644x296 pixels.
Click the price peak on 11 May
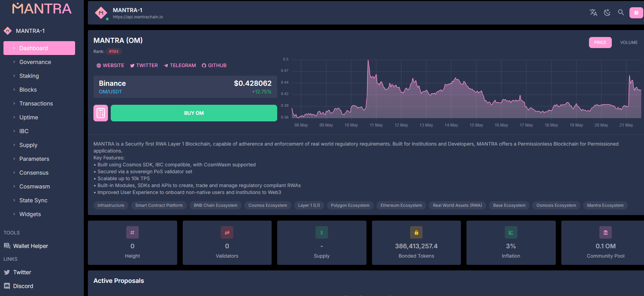click(368, 61)
